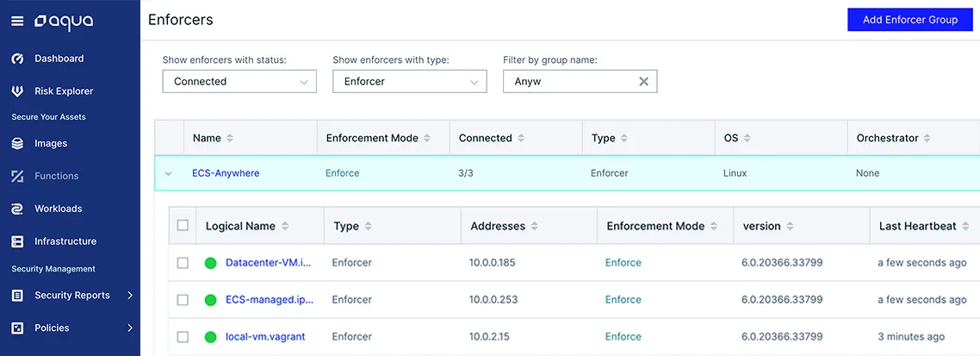Screen dimensions: 980x356
Task: Click Enforce mode in local-vm.vagrant row
Action: tap(623, 336)
